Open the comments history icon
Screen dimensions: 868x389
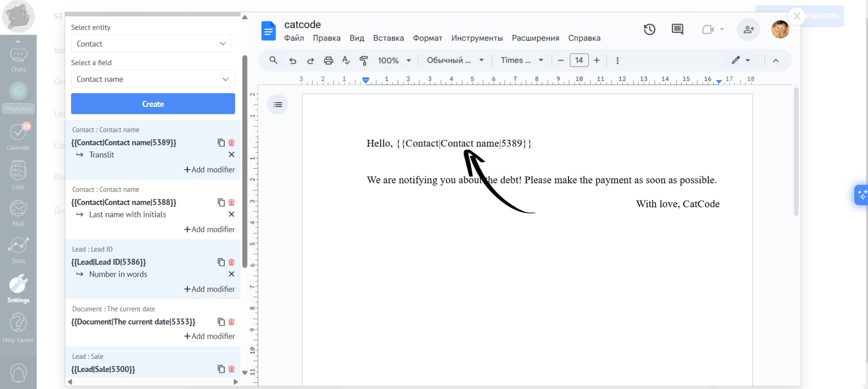(677, 29)
